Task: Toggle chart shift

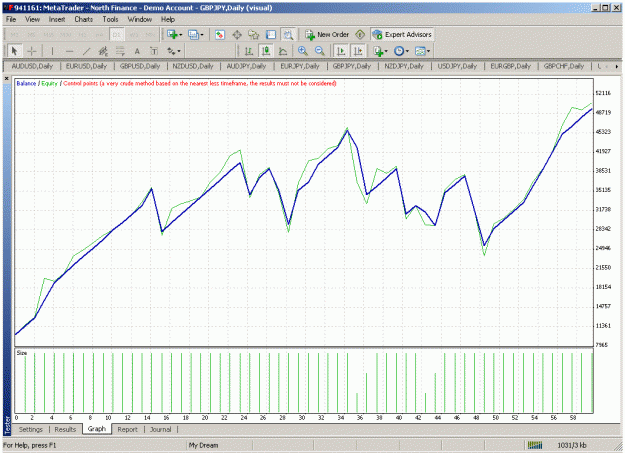Action: 358,51
